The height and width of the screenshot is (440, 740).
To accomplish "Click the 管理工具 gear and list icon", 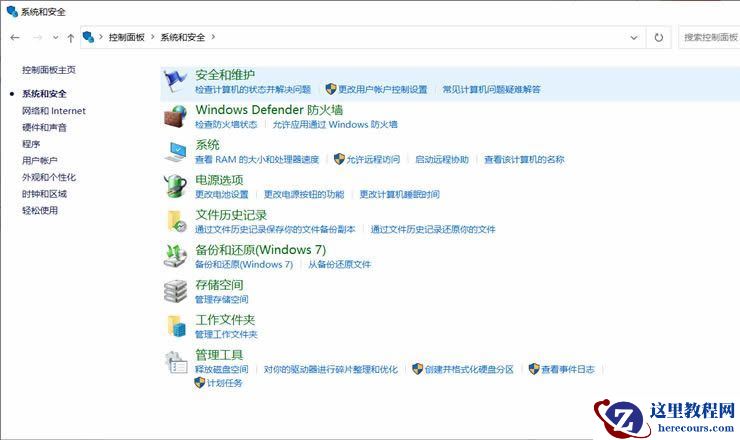I will (x=176, y=363).
